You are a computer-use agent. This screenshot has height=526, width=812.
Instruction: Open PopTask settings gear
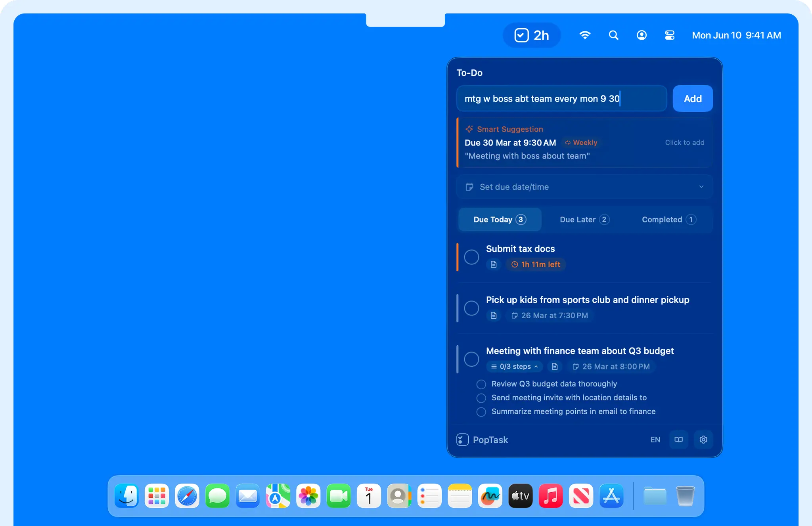coord(703,440)
